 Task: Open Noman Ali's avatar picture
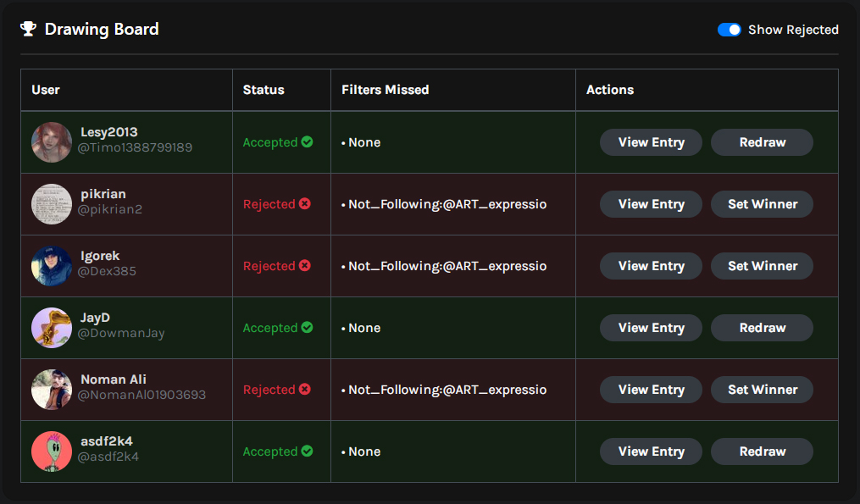[52, 390]
